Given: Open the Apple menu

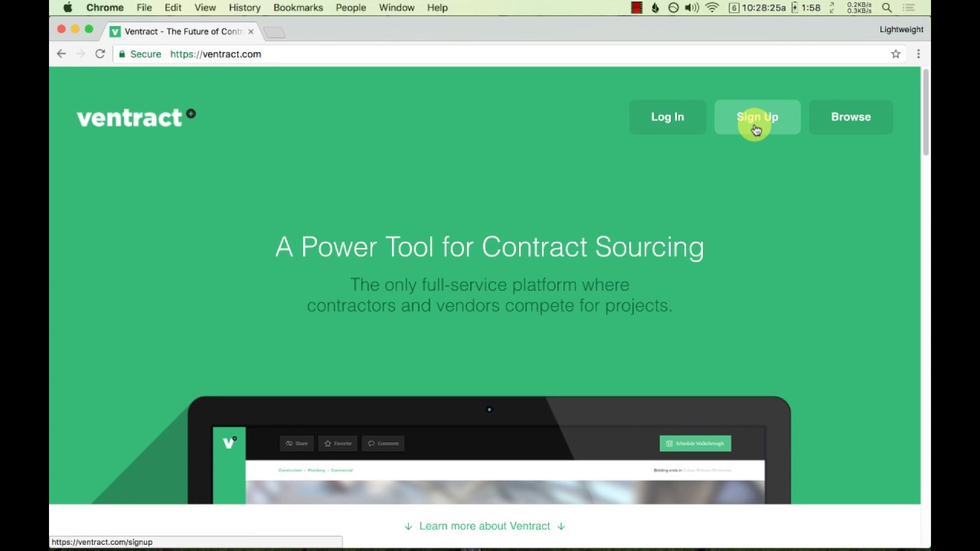Looking at the screenshot, I should pyautogui.click(x=67, y=8).
